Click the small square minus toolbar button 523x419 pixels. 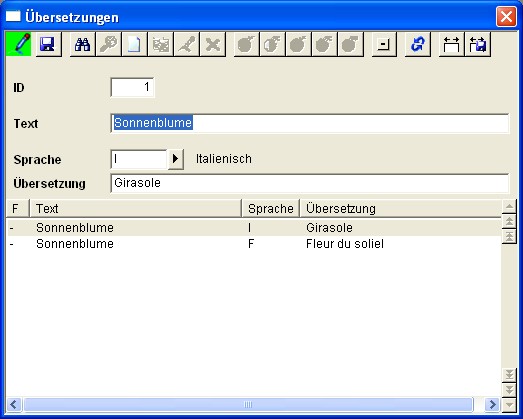(384, 44)
